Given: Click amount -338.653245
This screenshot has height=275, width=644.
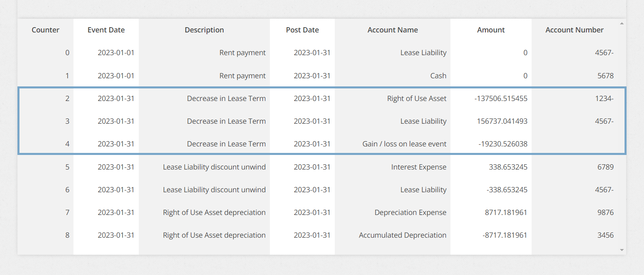Looking at the screenshot, I should coord(507,190).
